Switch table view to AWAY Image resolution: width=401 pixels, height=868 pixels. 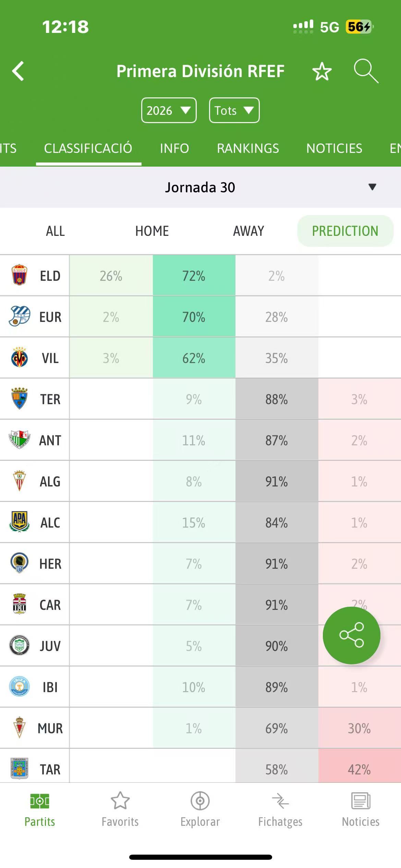(x=248, y=231)
